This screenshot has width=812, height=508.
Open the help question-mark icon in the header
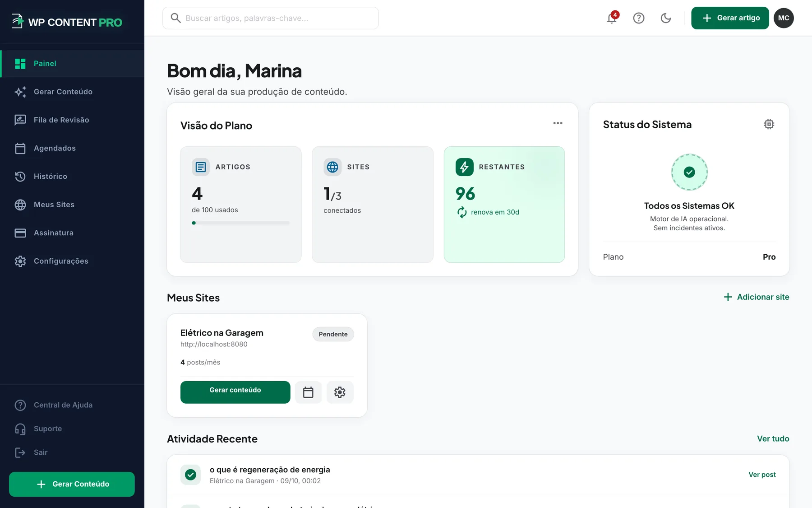click(x=639, y=18)
